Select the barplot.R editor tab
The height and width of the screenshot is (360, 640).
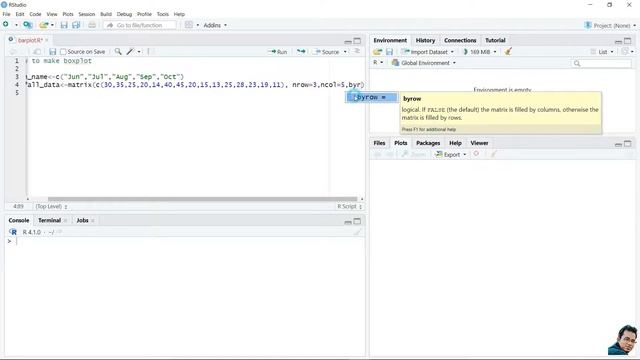coord(30,40)
